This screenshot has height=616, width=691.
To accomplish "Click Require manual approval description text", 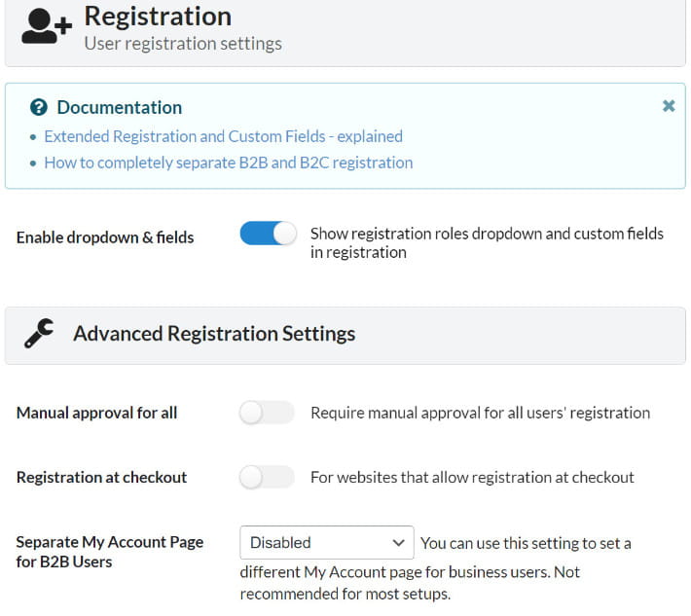I will (481, 413).
